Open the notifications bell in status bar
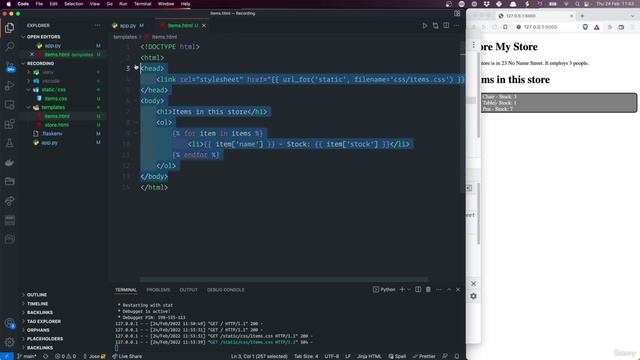This screenshot has width=640, height=360. (x=457, y=356)
